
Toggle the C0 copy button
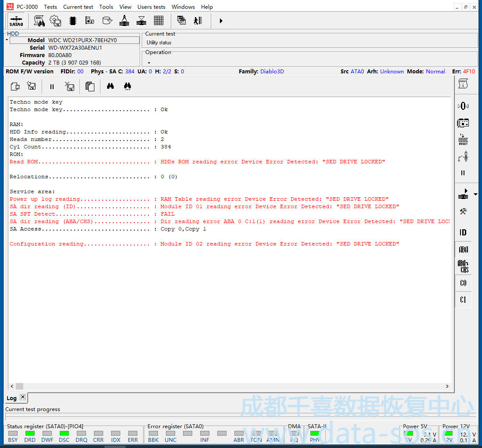tap(463, 283)
